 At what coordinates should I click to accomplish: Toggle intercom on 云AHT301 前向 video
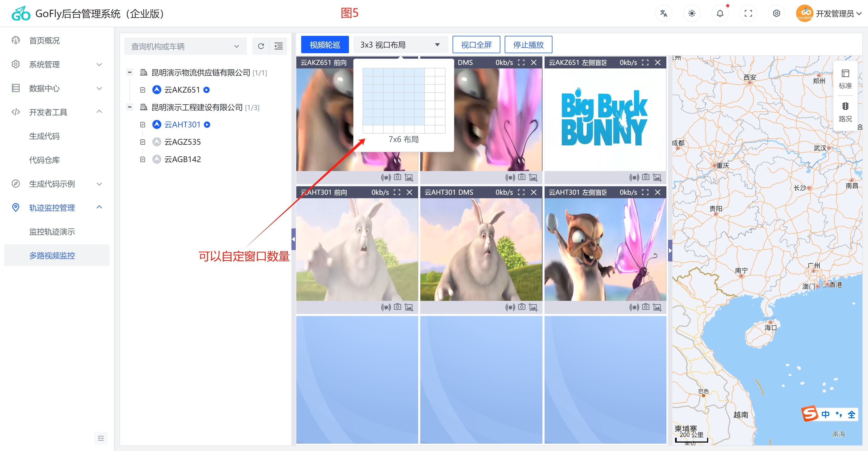[x=386, y=307]
